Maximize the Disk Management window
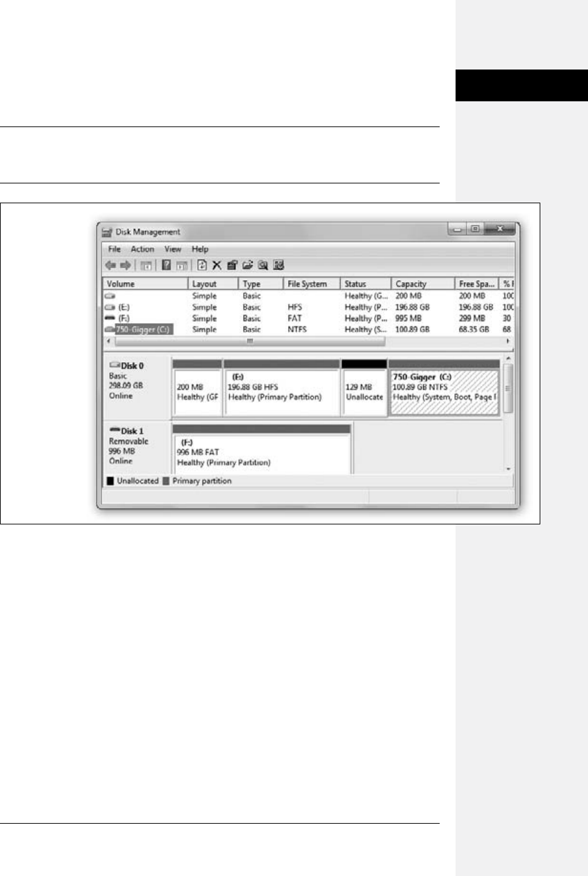588x876 pixels. (x=476, y=229)
